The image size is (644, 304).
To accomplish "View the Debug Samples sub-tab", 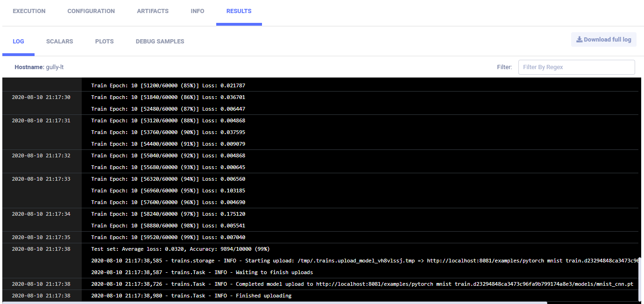I will click(x=160, y=42).
